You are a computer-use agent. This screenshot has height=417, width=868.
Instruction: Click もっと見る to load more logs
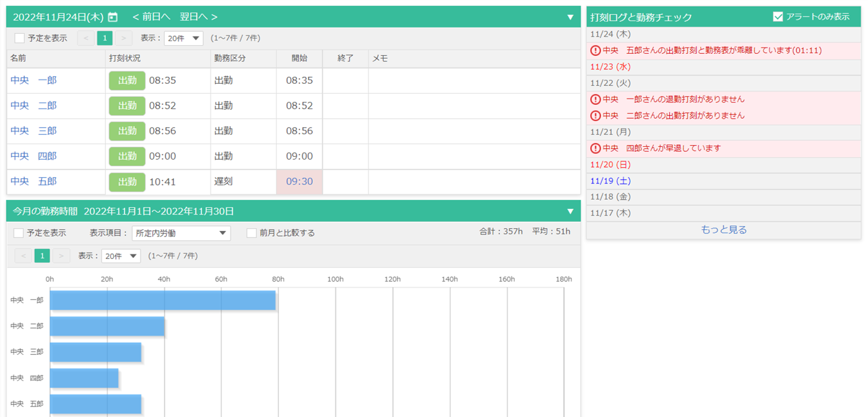[723, 230]
